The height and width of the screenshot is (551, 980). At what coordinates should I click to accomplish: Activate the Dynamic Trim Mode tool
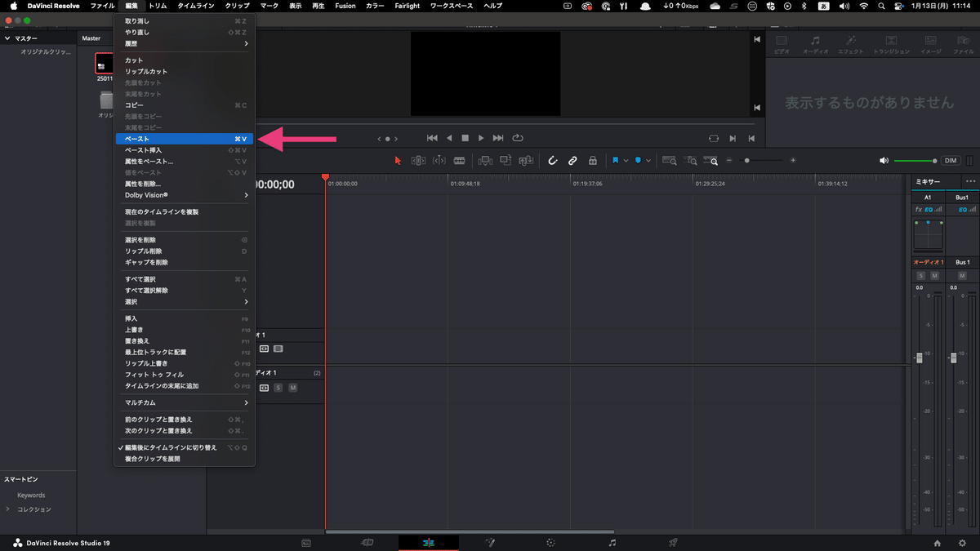pos(439,161)
